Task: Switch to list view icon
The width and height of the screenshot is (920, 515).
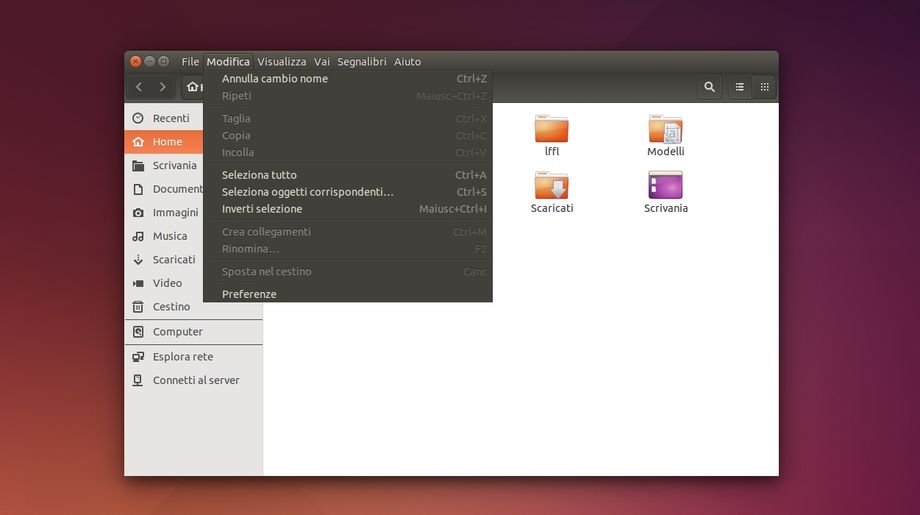Action: coord(740,87)
